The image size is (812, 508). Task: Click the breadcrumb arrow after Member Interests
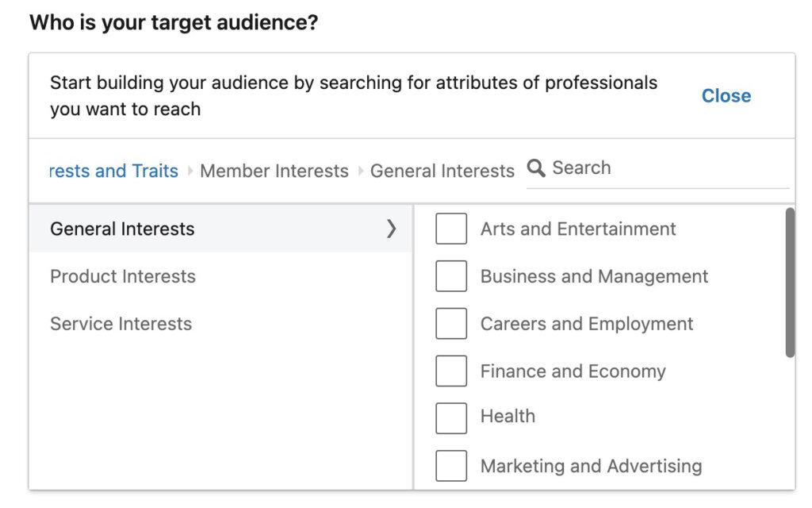pos(362,171)
